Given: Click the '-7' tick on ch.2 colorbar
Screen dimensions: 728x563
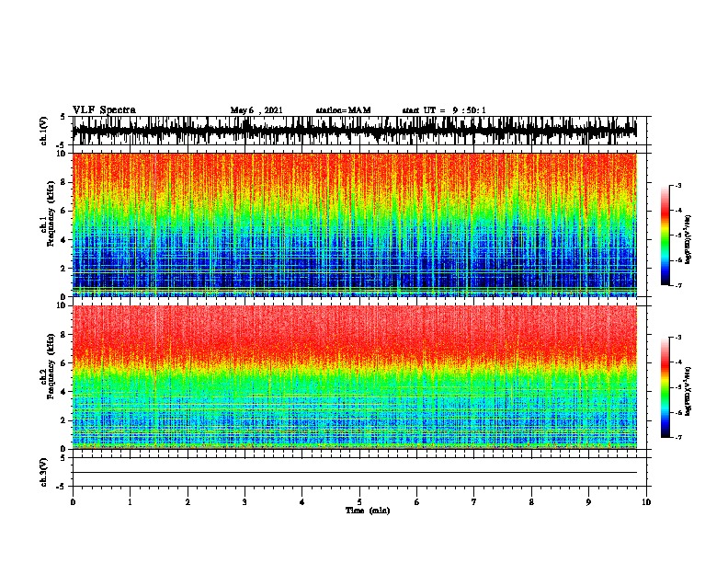Looking at the screenshot, I should pos(678,437).
